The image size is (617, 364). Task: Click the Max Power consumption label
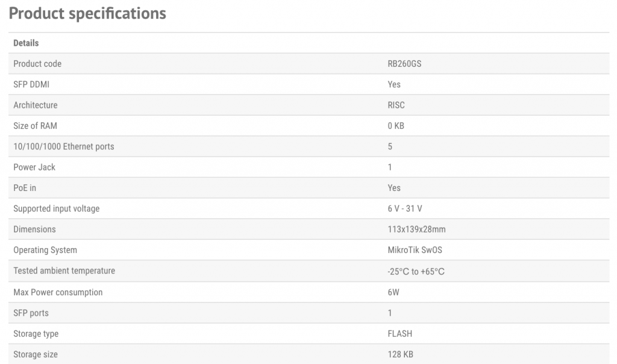click(58, 292)
